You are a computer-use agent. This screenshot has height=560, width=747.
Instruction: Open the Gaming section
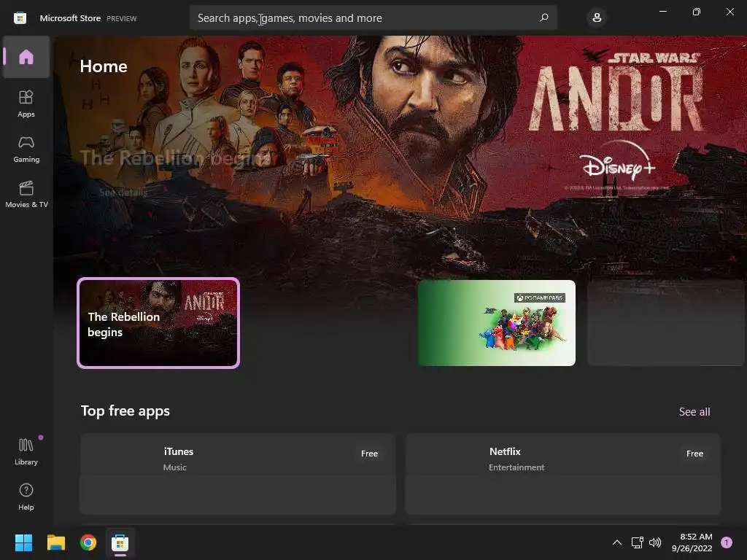coord(26,149)
